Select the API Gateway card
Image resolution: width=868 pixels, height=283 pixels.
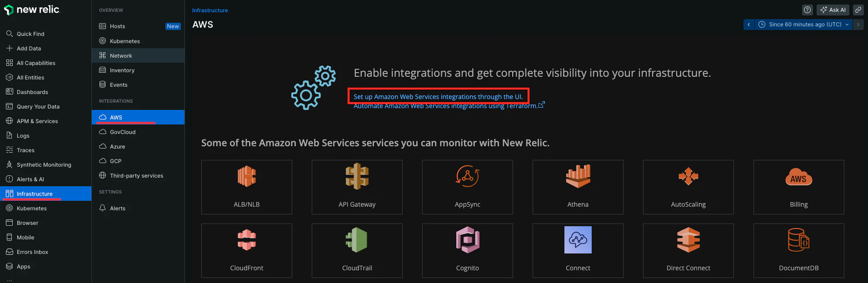(357, 187)
